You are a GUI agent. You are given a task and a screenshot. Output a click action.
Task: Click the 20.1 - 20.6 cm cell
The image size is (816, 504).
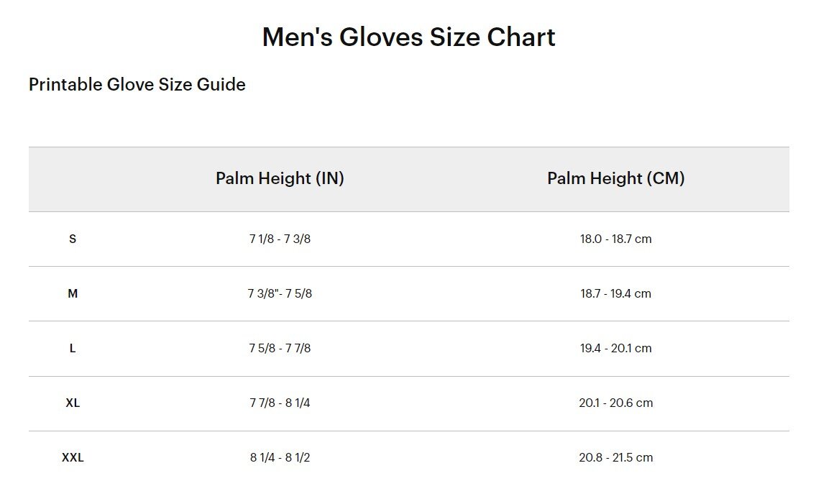(615, 403)
